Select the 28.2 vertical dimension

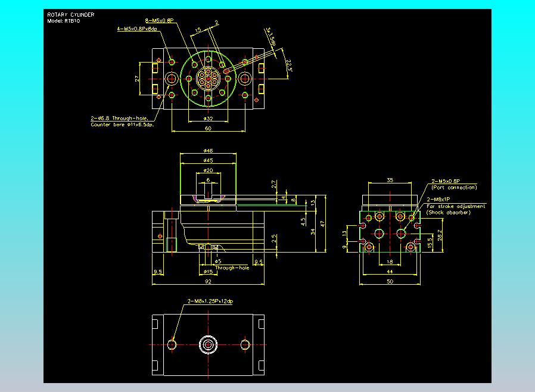click(440, 235)
